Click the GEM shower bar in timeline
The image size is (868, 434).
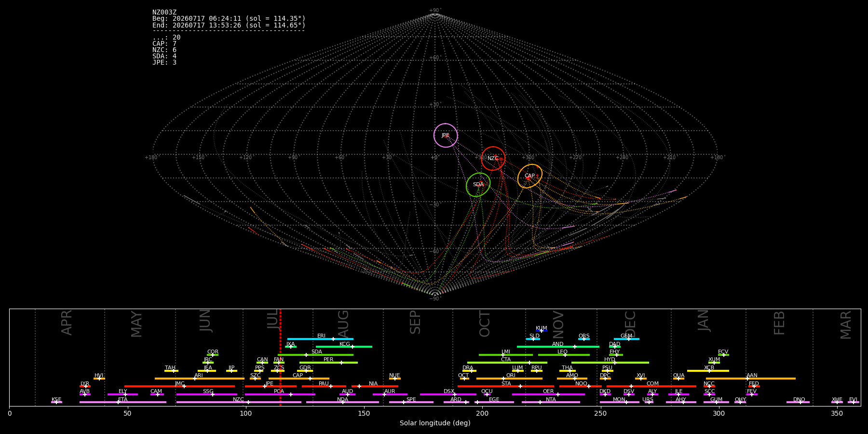tap(626, 339)
